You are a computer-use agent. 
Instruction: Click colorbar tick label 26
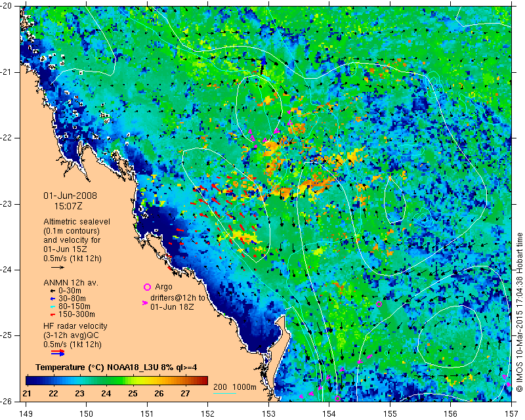tap(159, 394)
